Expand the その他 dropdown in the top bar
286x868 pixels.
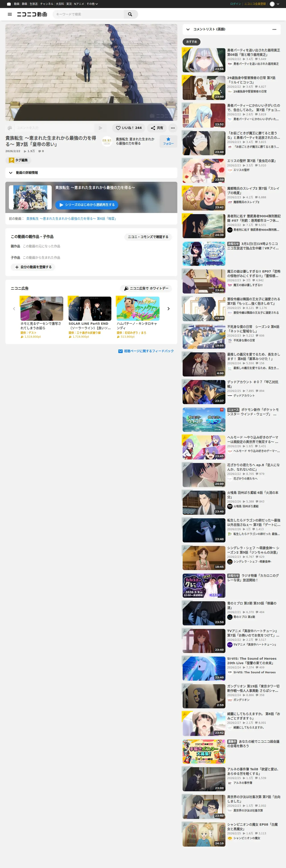point(92,4)
